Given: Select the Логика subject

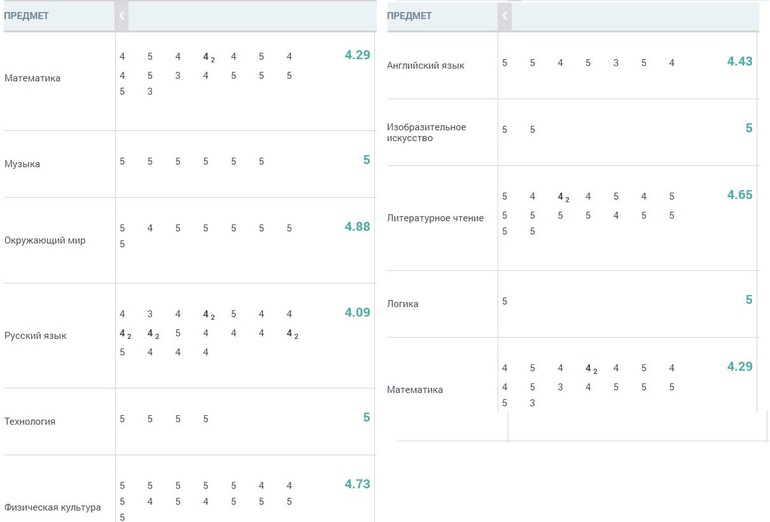Looking at the screenshot, I should [403, 304].
